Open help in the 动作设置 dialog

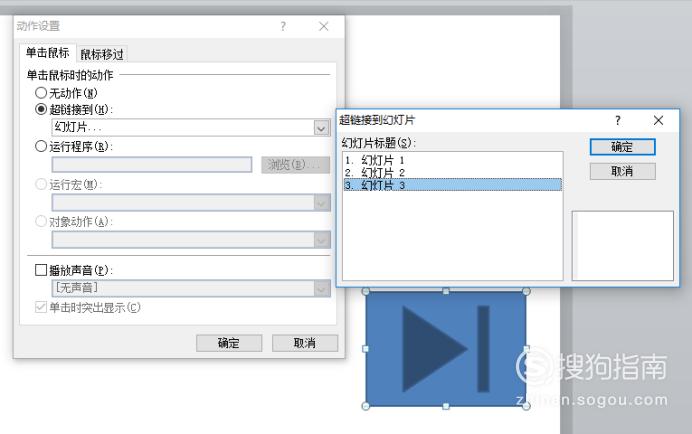pos(283,26)
